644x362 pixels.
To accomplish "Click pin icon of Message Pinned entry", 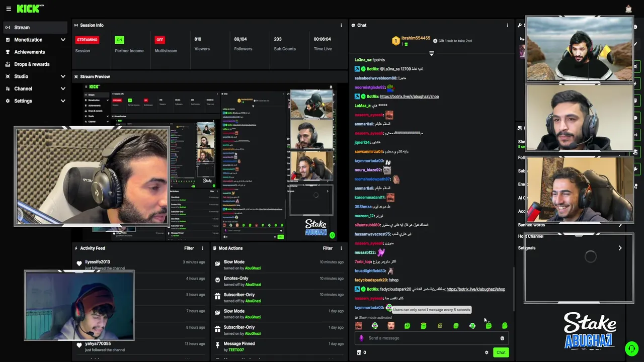I will [217, 345].
